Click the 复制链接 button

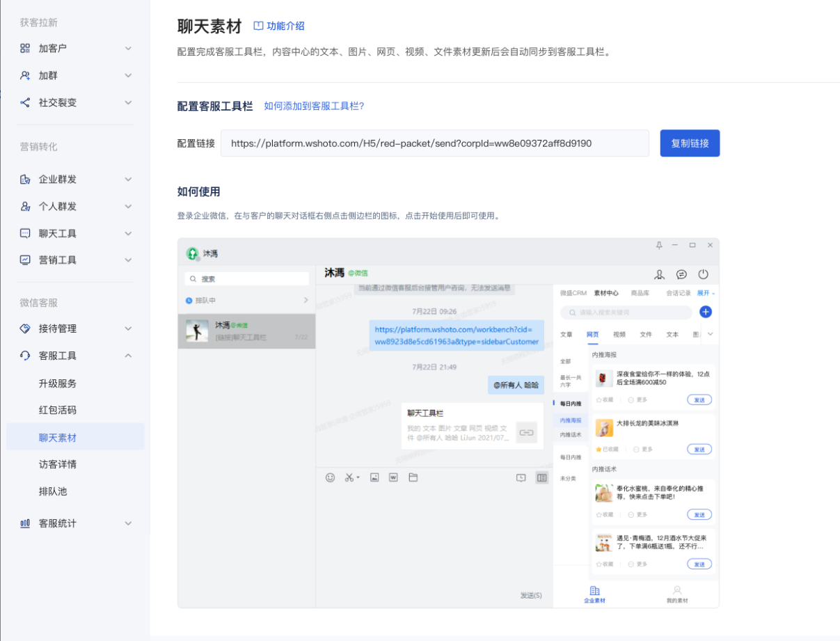point(690,143)
